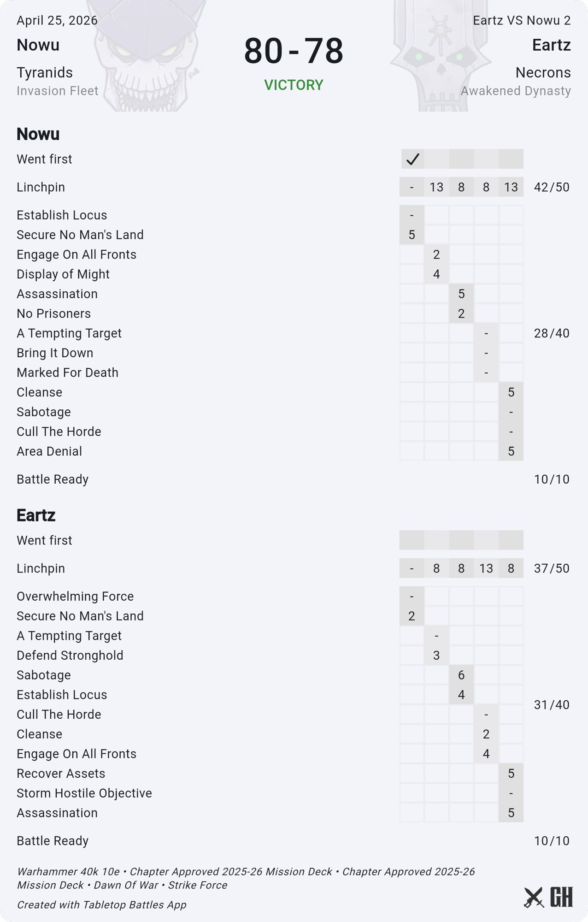Click the Created with Tabletop Battles App text
Viewport: 588px width, 922px height.
click(102, 904)
